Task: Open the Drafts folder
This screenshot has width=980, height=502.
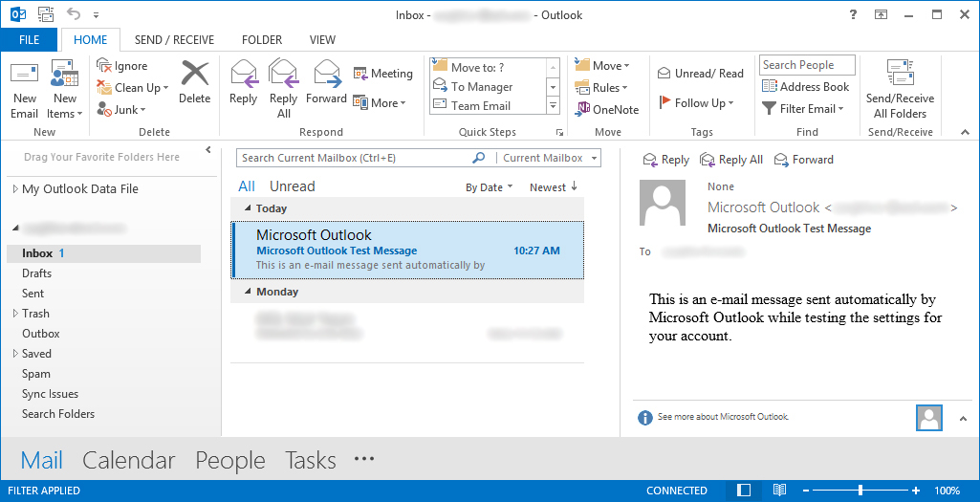Action: point(37,273)
